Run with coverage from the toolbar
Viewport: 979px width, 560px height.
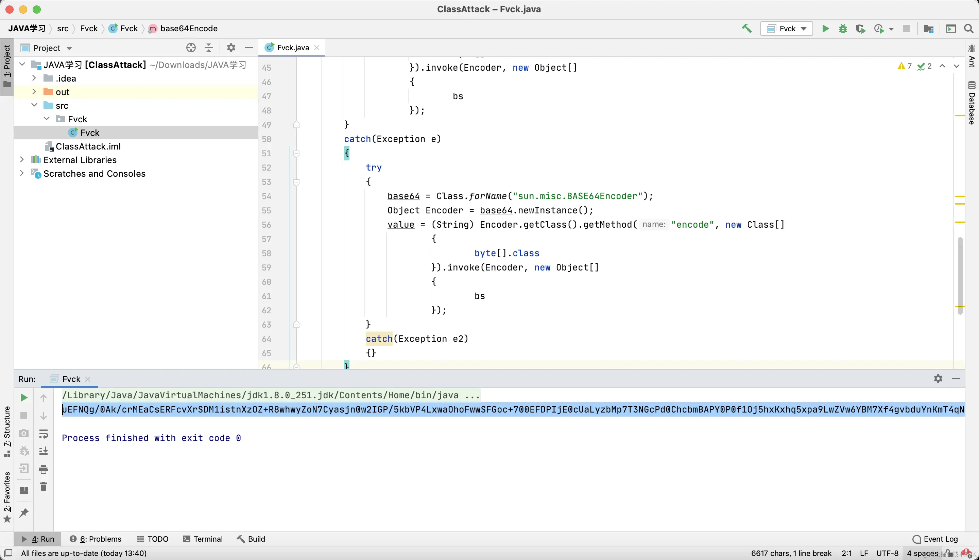860,29
